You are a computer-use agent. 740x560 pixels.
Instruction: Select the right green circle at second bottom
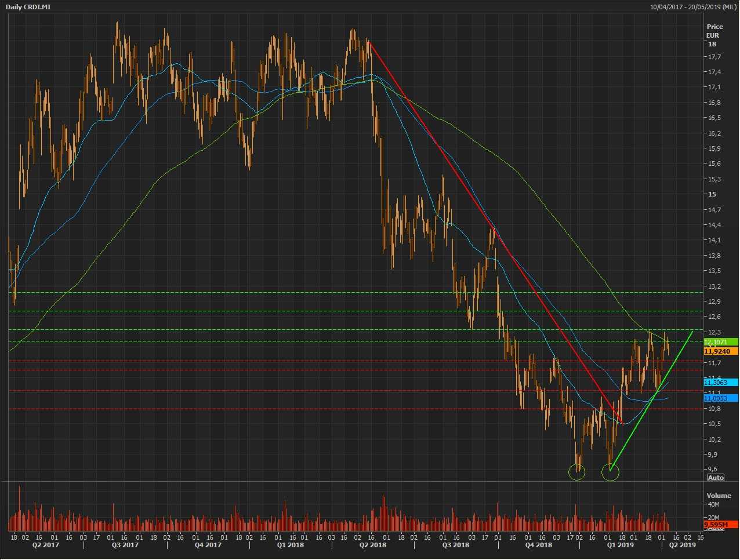point(610,472)
